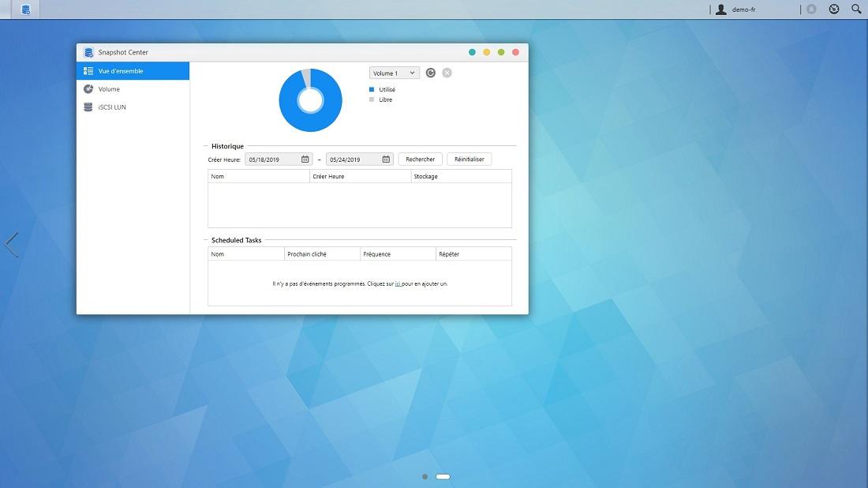Image resolution: width=868 pixels, height=488 pixels.
Task: Select the Volume section in the sidebar
Action: [110, 88]
